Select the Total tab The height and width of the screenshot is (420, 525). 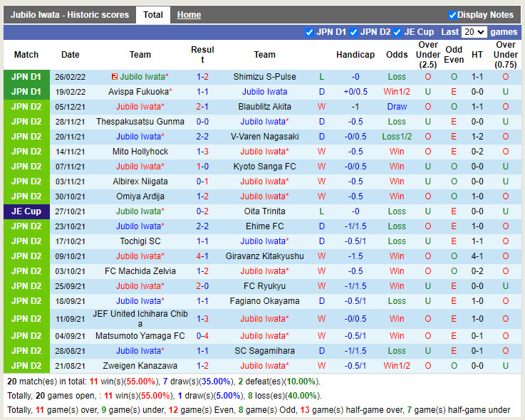tap(152, 15)
